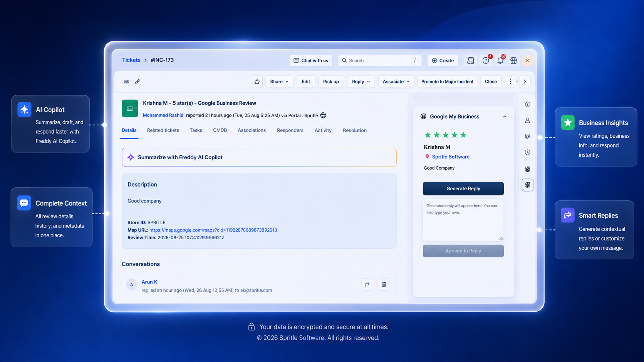Screen dimensions: 644x362
Task: Open the Spritle Software location link
Action: pos(451,157)
